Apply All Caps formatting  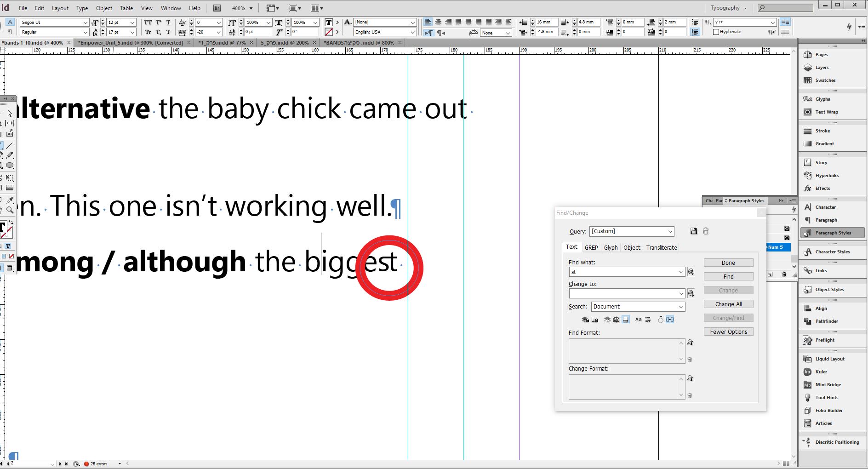[148, 23]
